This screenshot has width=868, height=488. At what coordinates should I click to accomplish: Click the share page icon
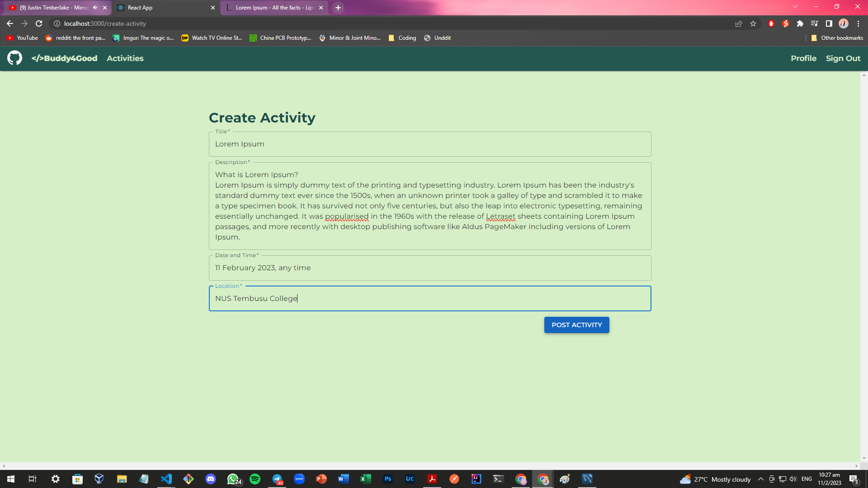[739, 23]
